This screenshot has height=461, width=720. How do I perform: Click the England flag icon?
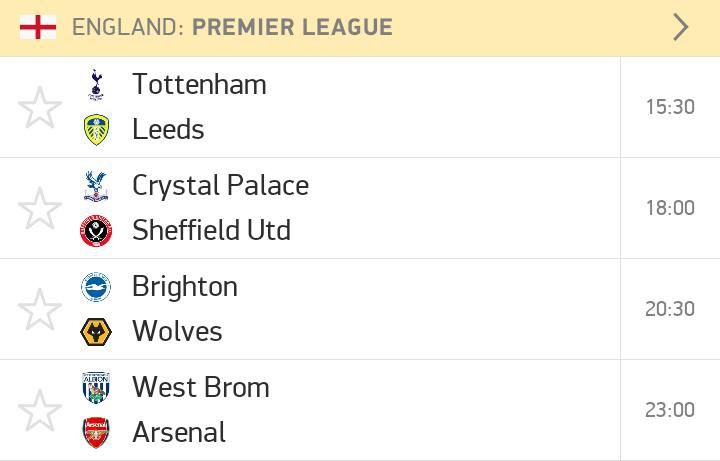(38, 27)
